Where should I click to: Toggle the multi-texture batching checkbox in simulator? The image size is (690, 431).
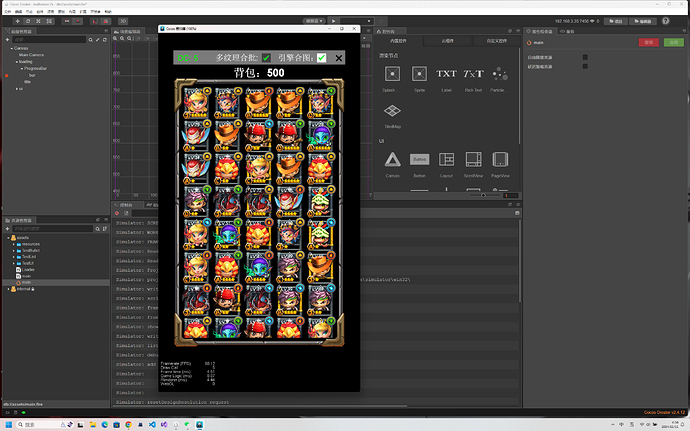266,58
